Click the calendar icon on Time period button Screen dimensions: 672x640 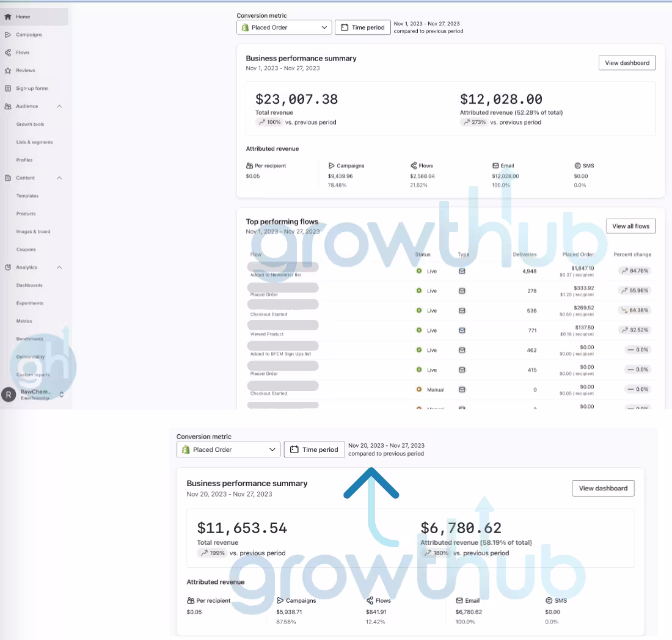pyautogui.click(x=344, y=27)
